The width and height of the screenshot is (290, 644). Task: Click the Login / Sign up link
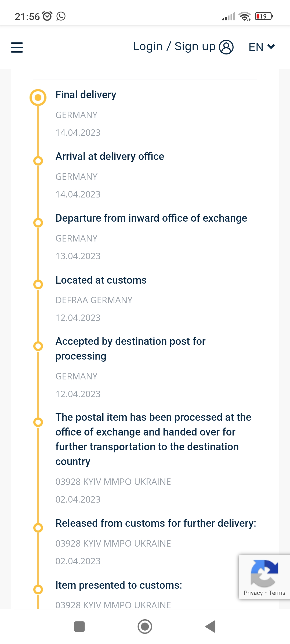(174, 47)
